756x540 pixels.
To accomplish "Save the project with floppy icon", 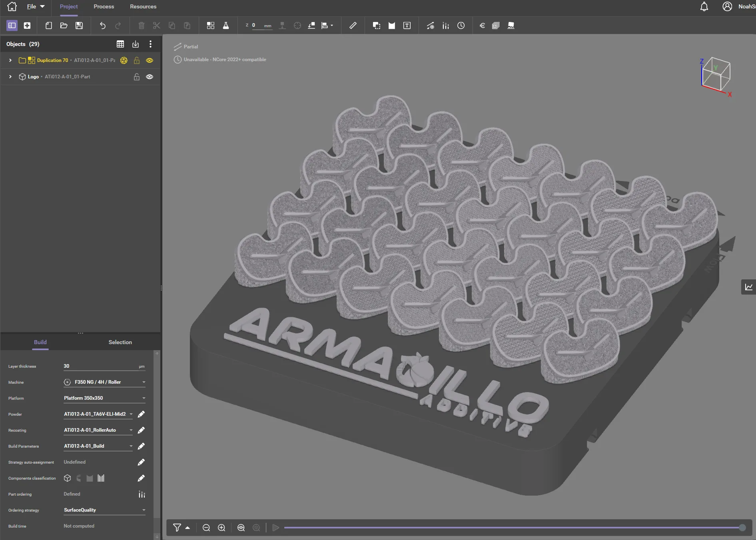I will pyautogui.click(x=79, y=26).
